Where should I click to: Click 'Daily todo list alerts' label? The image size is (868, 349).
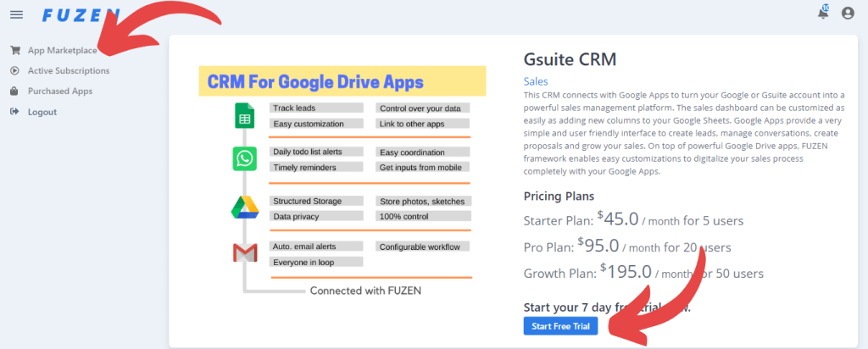click(x=316, y=152)
